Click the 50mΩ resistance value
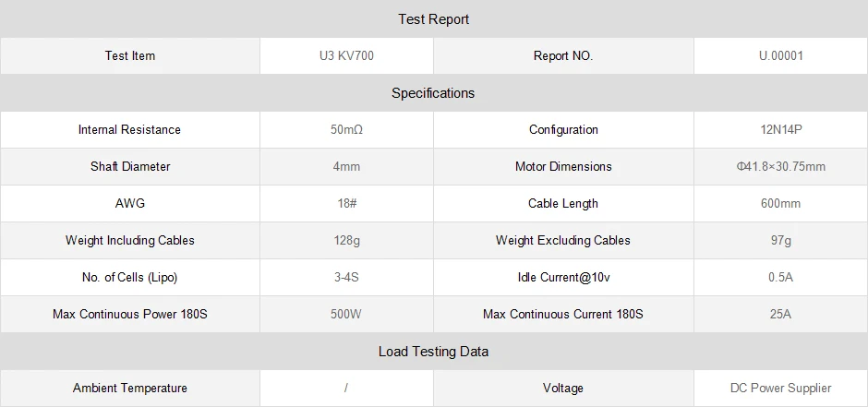Screen dimensions: 868x407 pos(346,129)
